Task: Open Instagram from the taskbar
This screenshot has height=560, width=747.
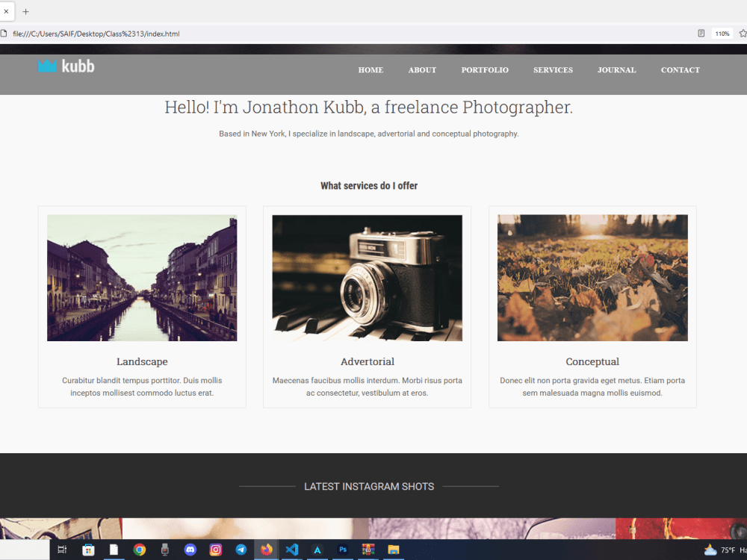Action: click(x=216, y=550)
